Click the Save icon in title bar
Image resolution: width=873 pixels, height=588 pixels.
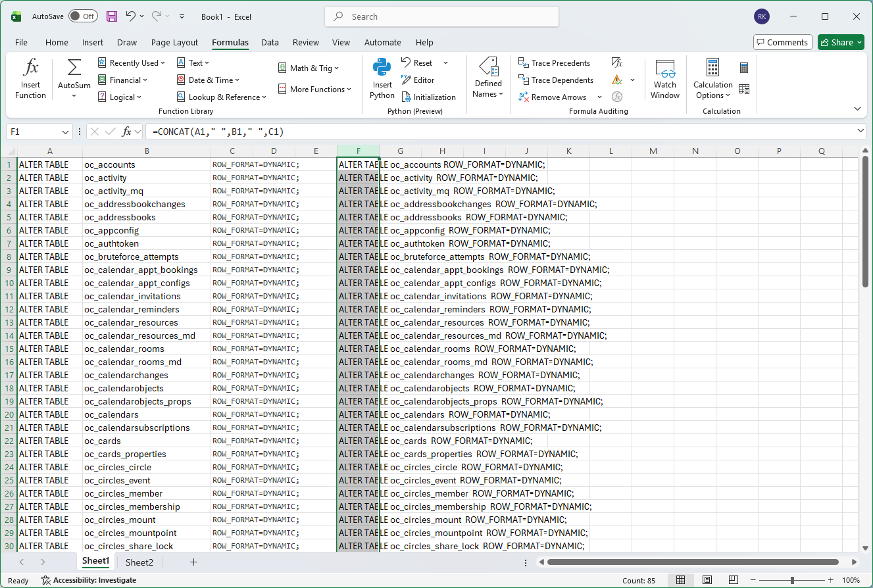112,16
